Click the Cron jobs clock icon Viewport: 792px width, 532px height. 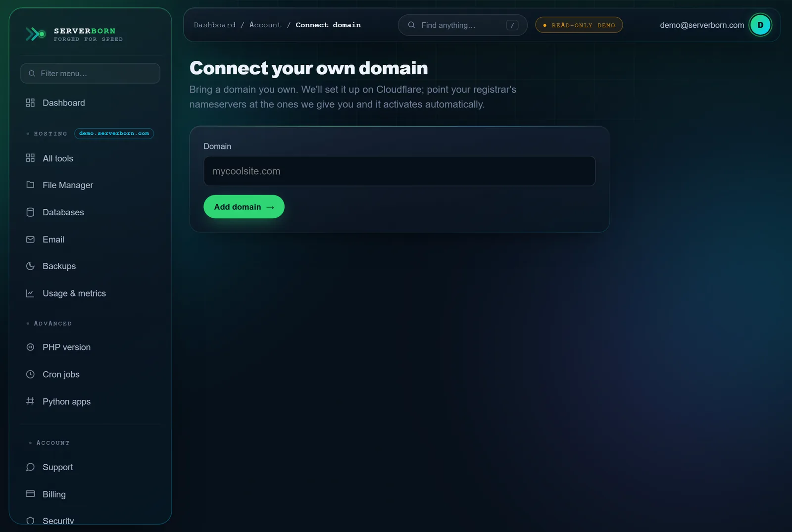[x=30, y=374]
